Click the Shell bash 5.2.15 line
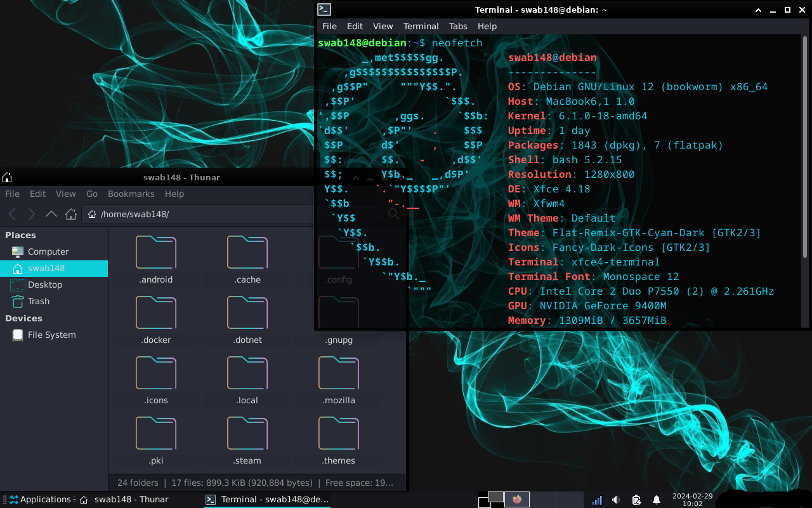The image size is (812, 508). (565, 160)
